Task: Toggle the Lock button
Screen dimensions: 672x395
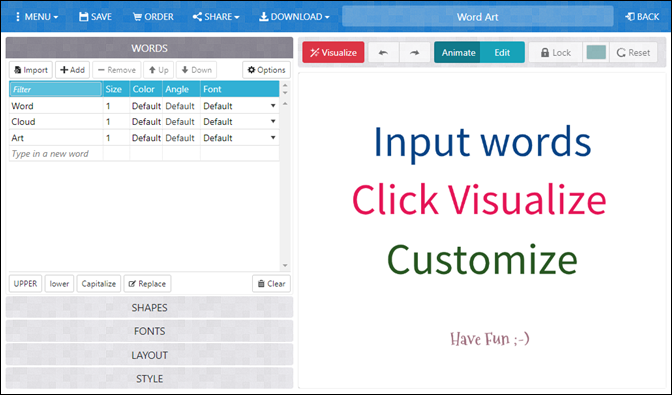Action: (555, 52)
